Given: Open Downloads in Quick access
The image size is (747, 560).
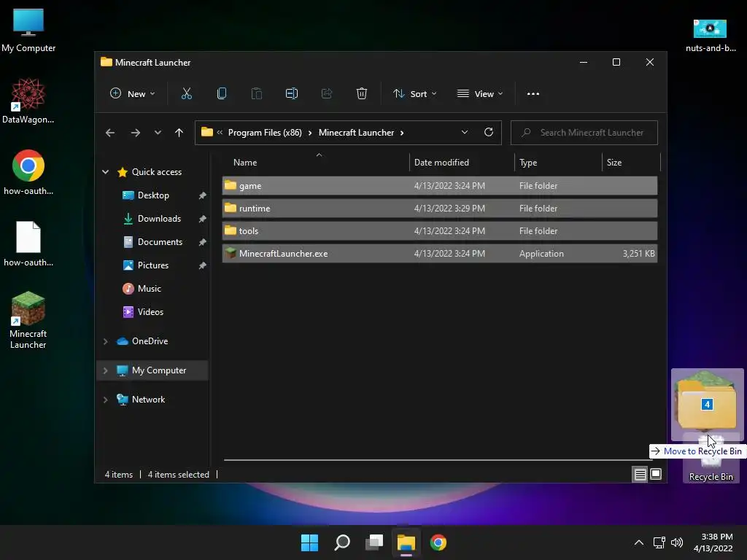Looking at the screenshot, I should [159, 219].
